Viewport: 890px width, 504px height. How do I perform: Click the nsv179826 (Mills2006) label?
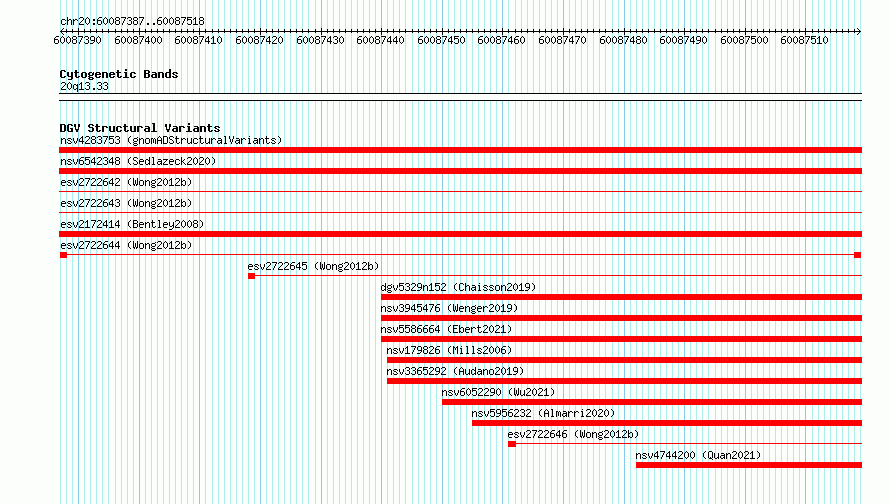coord(449,350)
